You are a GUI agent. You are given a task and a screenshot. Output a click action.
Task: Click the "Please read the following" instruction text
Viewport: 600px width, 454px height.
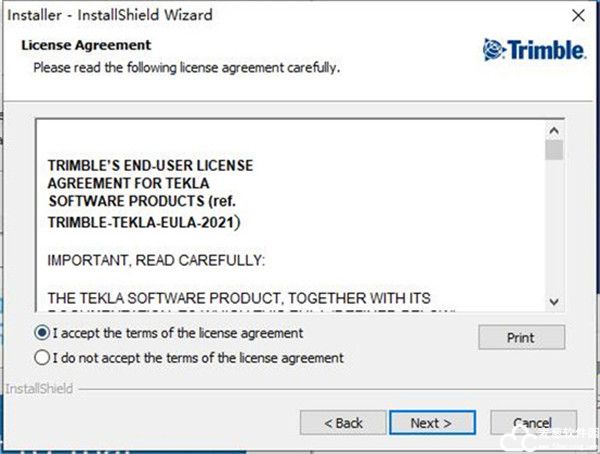pyautogui.click(x=186, y=67)
